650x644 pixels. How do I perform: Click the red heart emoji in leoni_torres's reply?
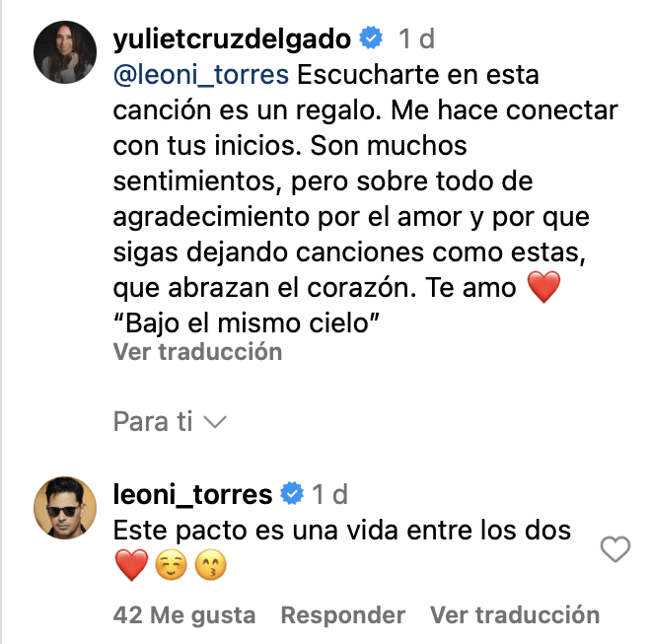click(130, 566)
